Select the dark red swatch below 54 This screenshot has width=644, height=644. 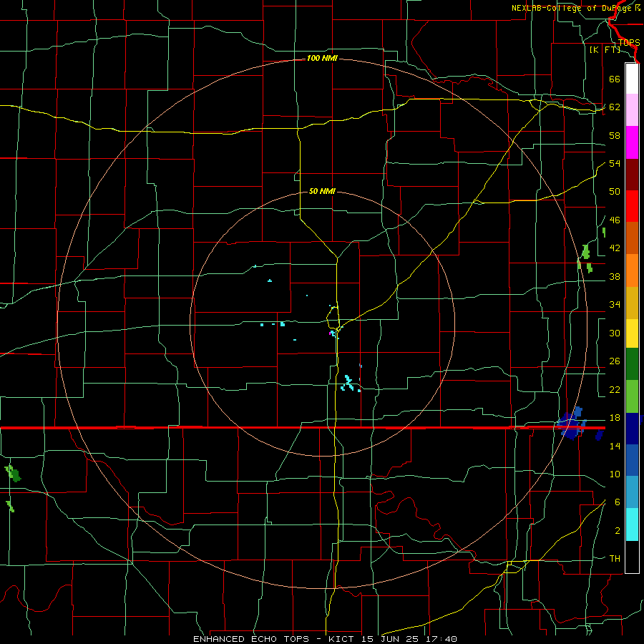632,175
